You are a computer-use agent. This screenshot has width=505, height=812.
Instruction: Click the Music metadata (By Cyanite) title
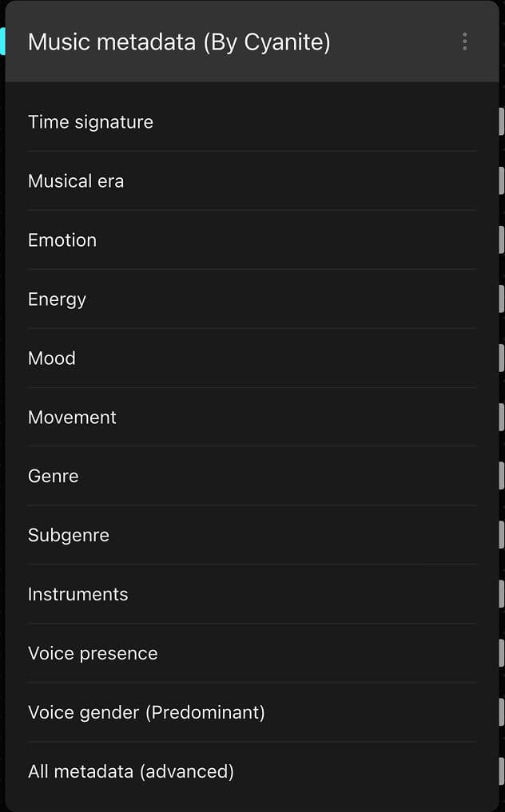click(179, 42)
